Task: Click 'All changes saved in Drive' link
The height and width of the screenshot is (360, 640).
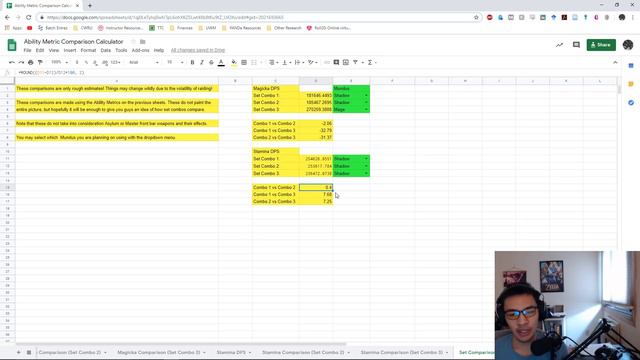Action: click(198, 50)
